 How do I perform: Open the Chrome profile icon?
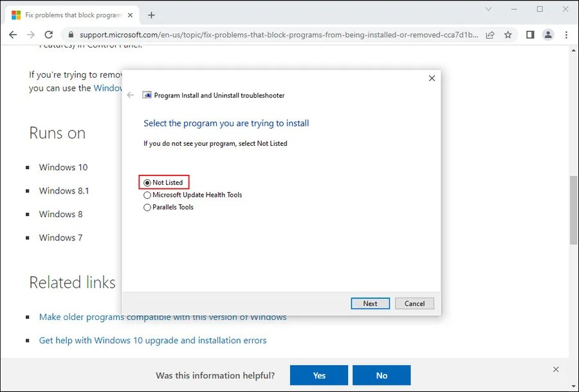548,35
